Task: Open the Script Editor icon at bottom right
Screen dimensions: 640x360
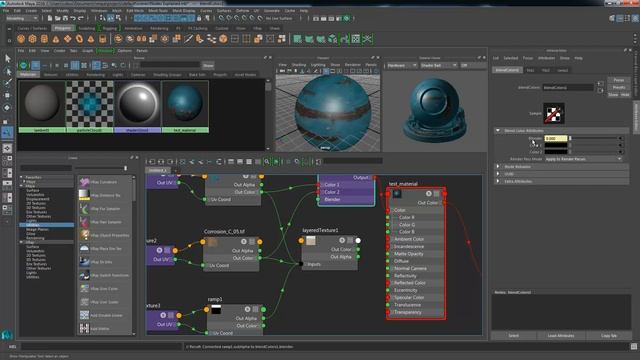Action: (x=633, y=347)
